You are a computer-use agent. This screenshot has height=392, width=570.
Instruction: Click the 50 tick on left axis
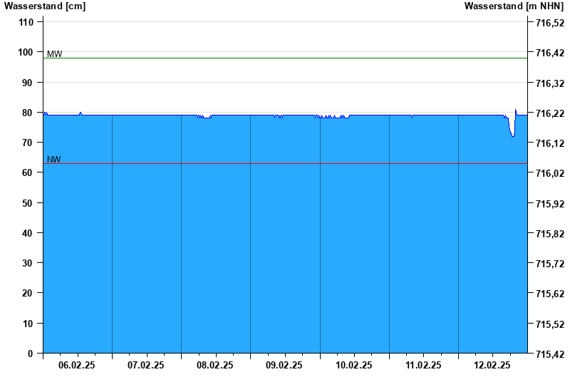tap(28, 203)
